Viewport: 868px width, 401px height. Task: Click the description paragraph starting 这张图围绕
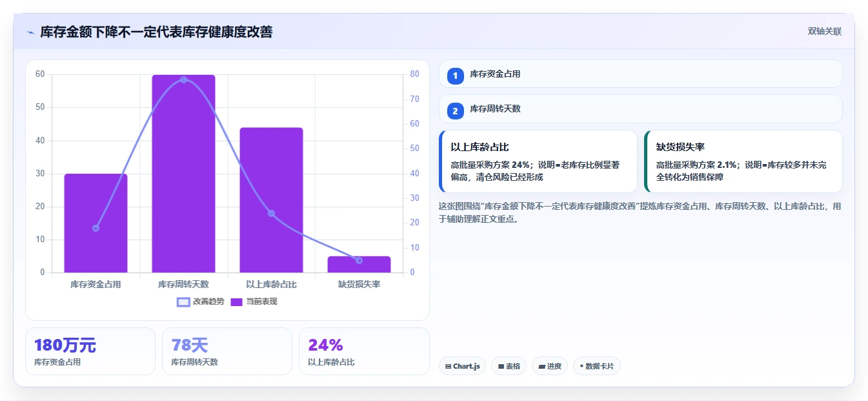[x=640, y=212]
